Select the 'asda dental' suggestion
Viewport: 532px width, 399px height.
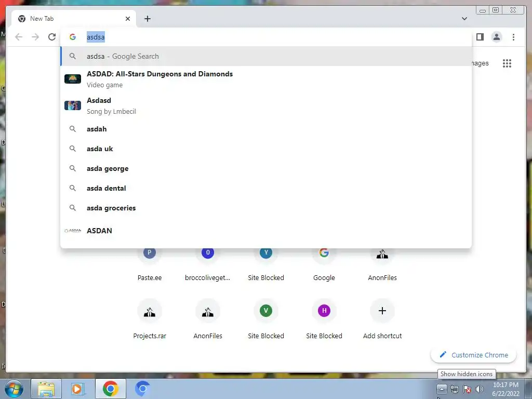[x=266, y=188]
